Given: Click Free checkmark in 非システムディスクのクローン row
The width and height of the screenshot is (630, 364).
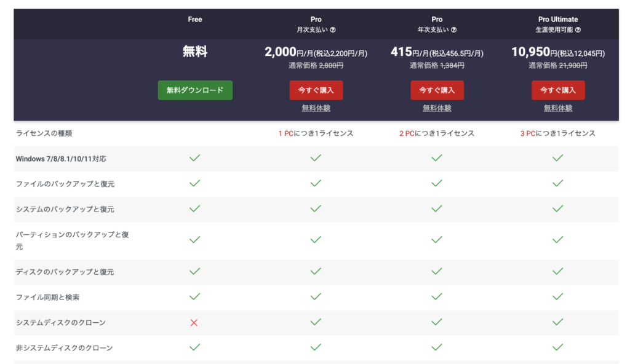Looking at the screenshot, I should point(195,347).
